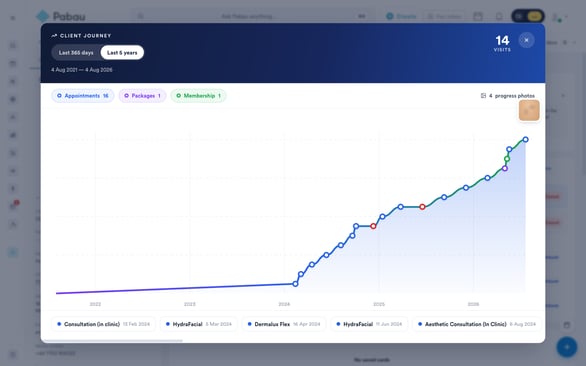Select the purple package marker on the chart
The height and width of the screenshot is (366, 586).
coord(505,169)
